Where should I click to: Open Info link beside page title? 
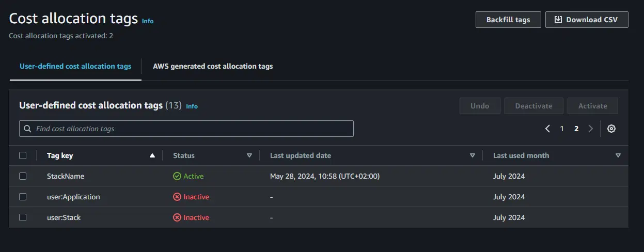(148, 21)
